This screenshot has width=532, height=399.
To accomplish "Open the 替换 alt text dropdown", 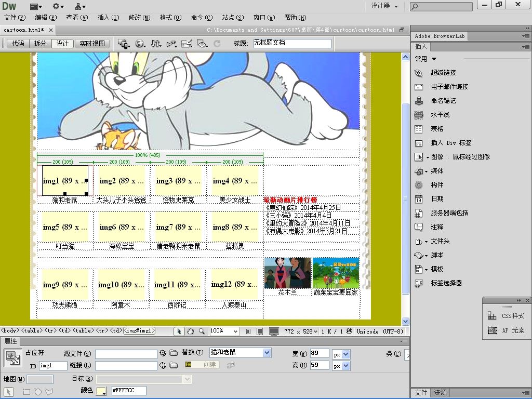I will tap(267, 353).
